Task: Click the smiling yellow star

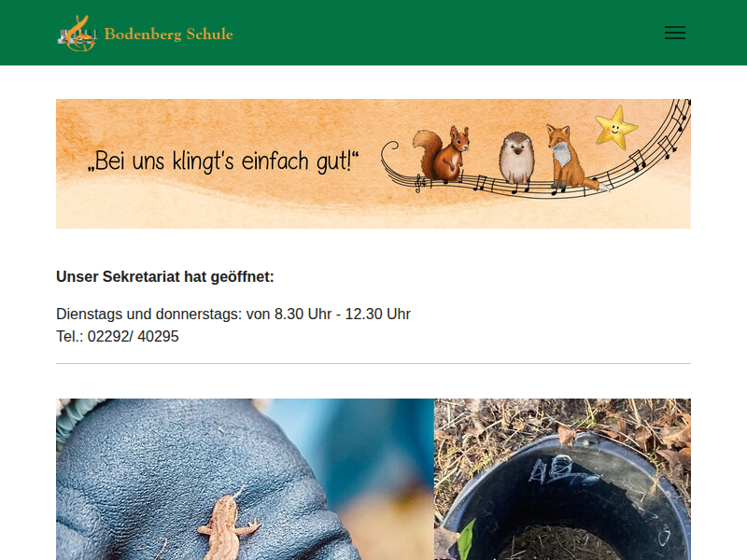Action: pyautogui.click(x=615, y=127)
